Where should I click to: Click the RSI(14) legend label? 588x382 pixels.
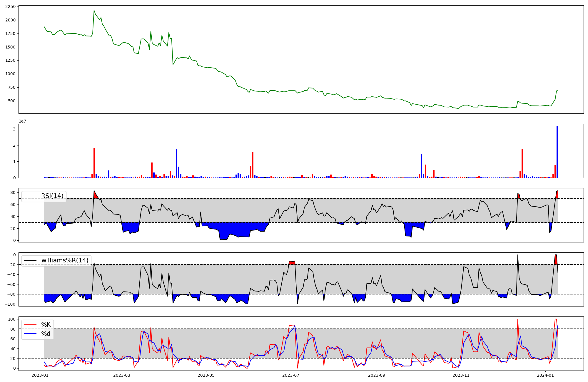pos(52,196)
